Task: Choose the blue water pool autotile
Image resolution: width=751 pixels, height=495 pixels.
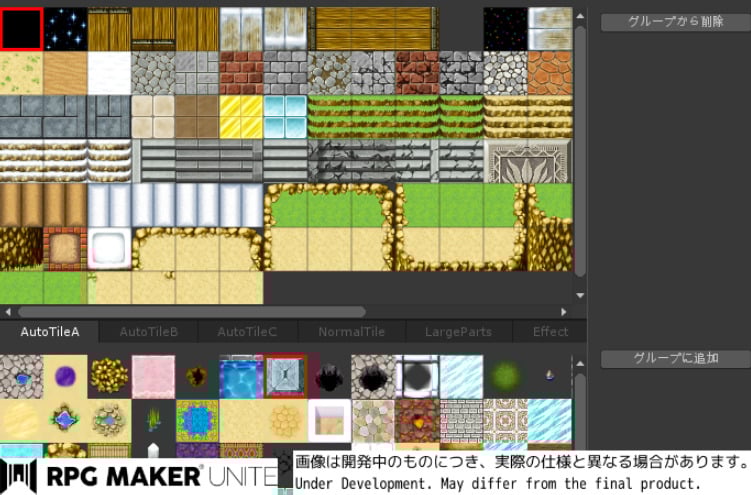Action: pyautogui.click(x=241, y=376)
